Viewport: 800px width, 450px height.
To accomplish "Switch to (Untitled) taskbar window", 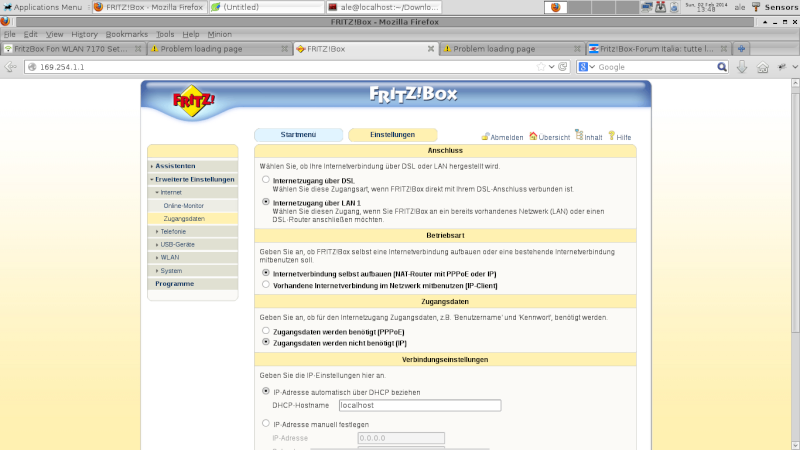I will (x=266, y=7).
